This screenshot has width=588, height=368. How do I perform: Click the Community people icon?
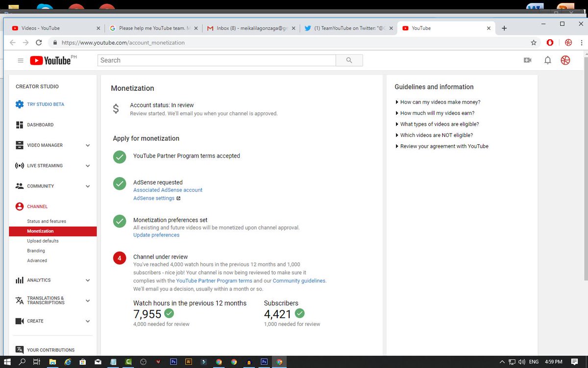[20, 186]
